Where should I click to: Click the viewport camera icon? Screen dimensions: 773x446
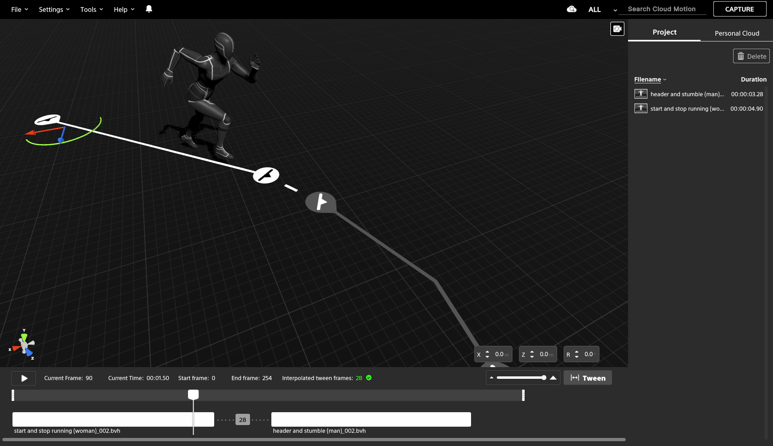(x=617, y=29)
